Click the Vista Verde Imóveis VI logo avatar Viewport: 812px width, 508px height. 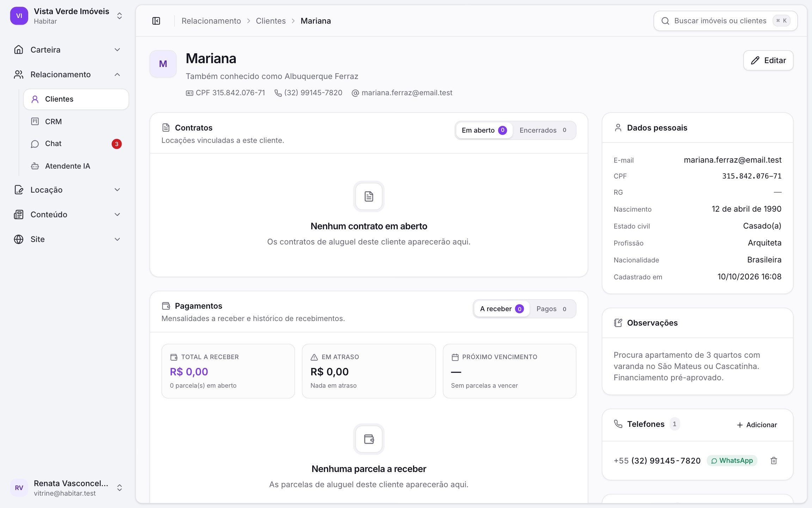[x=19, y=16]
